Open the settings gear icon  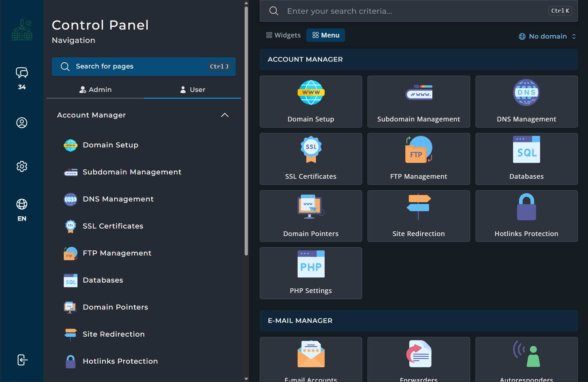tap(22, 166)
